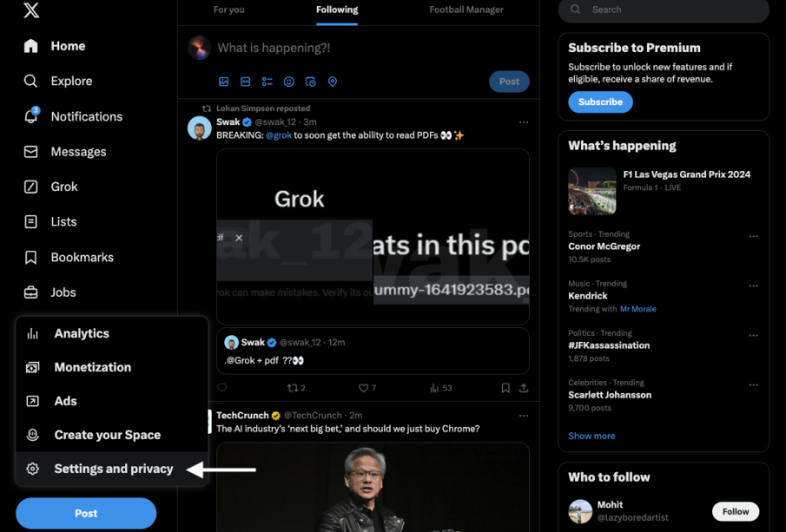Insert a GIF using the composer GIF icon
The height and width of the screenshot is (532, 786).
pos(245,82)
